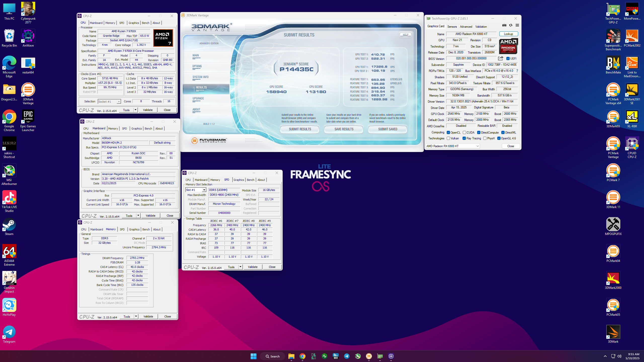Switch to Validation tab in GPU-Z
644x362 pixels.
tap(481, 27)
